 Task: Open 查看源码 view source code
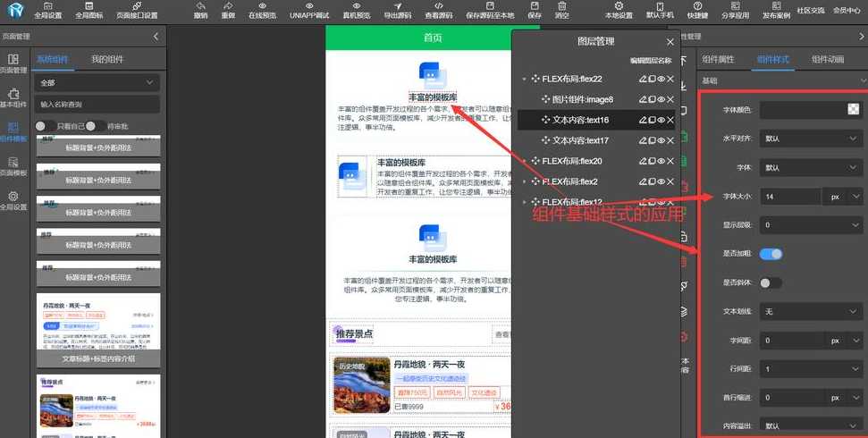click(438, 11)
